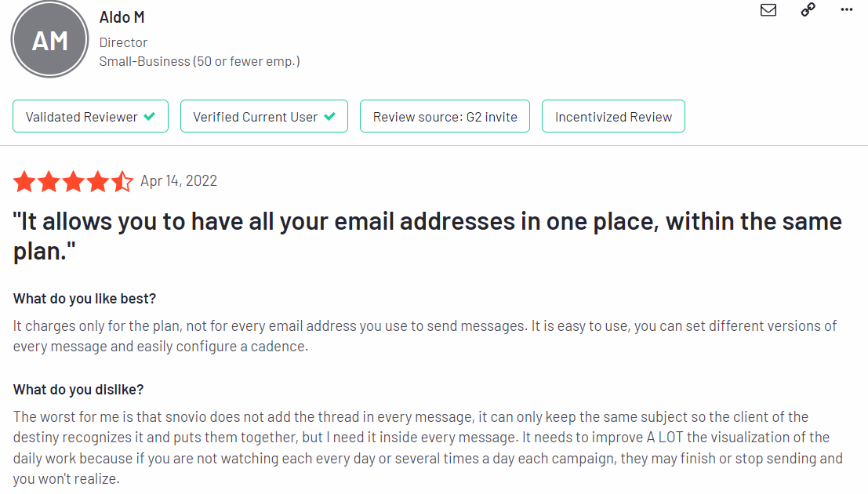The image size is (868, 494).
Task: Click the third rating star
Action: click(x=73, y=181)
